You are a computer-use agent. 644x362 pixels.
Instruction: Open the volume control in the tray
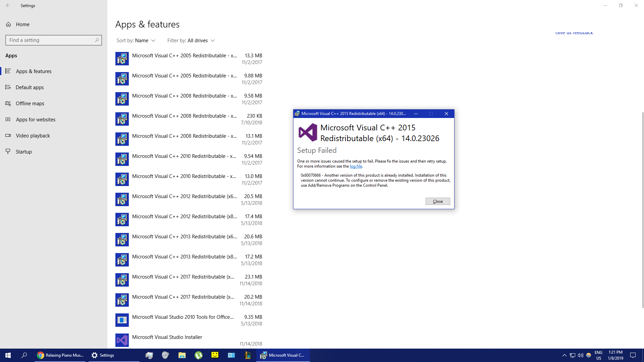point(580,355)
